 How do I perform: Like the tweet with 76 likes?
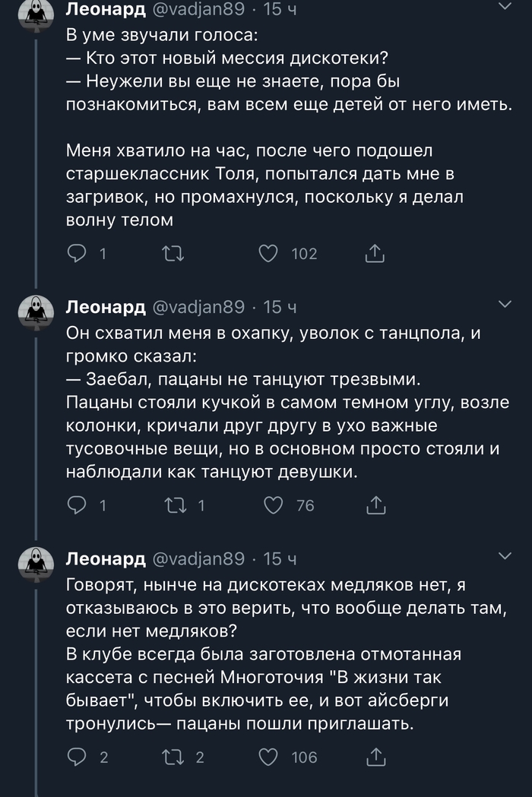274,505
